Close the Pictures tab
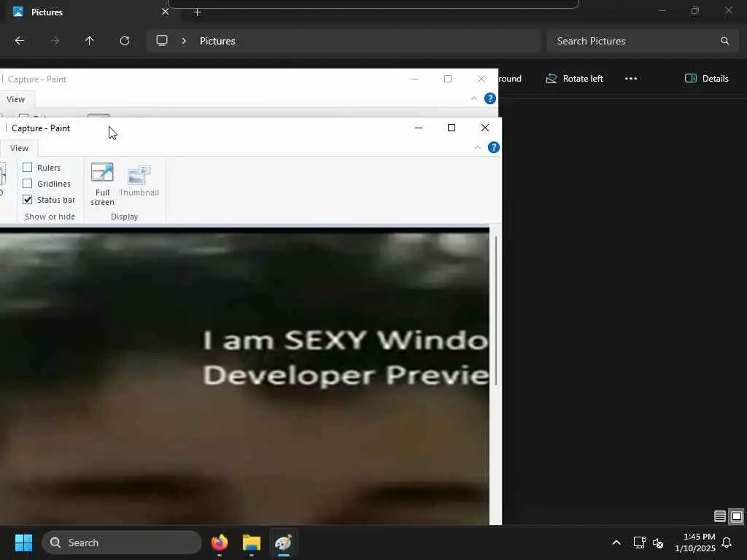 [x=165, y=12]
